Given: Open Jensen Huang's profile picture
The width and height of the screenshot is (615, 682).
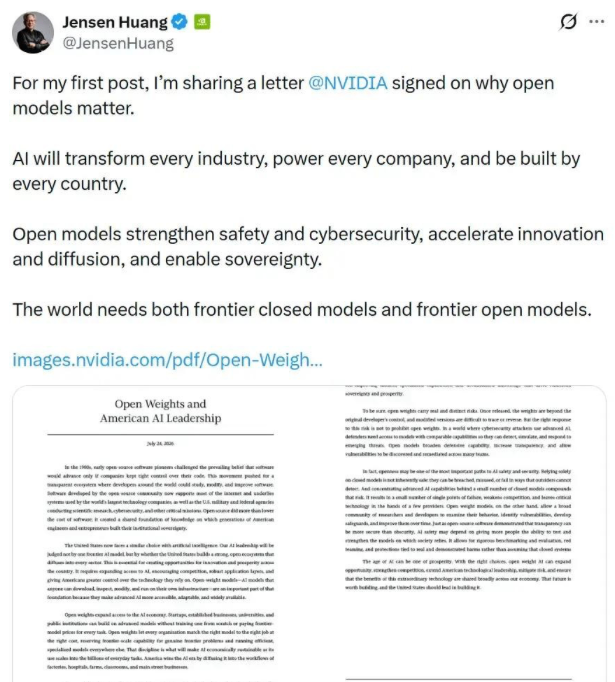Looking at the screenshot, I should pyautogui.click(x=33, y=33).
